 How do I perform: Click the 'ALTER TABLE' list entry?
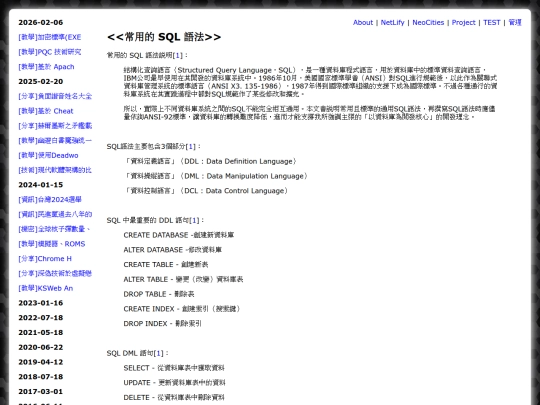coord(184,280)
